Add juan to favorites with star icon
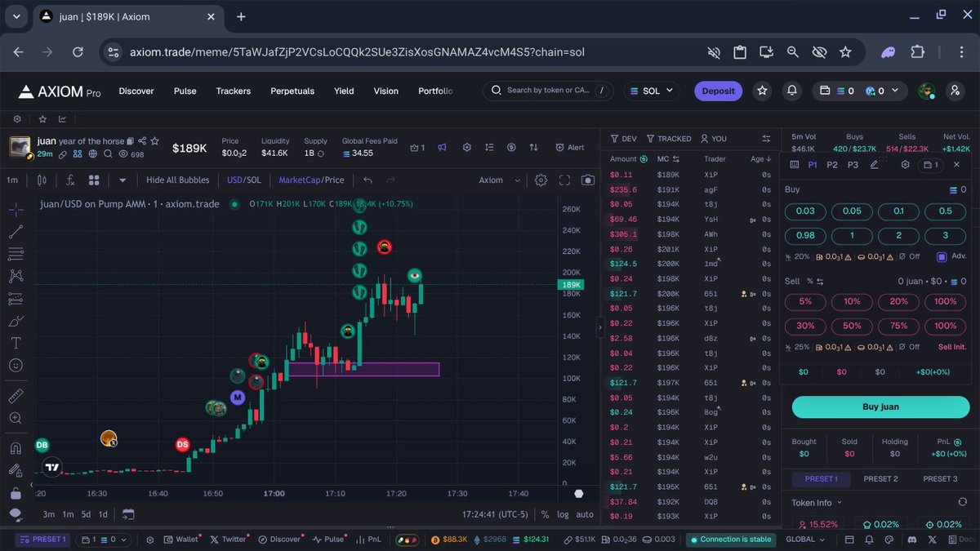The image size is (980, 551). (x=154, y=141)
